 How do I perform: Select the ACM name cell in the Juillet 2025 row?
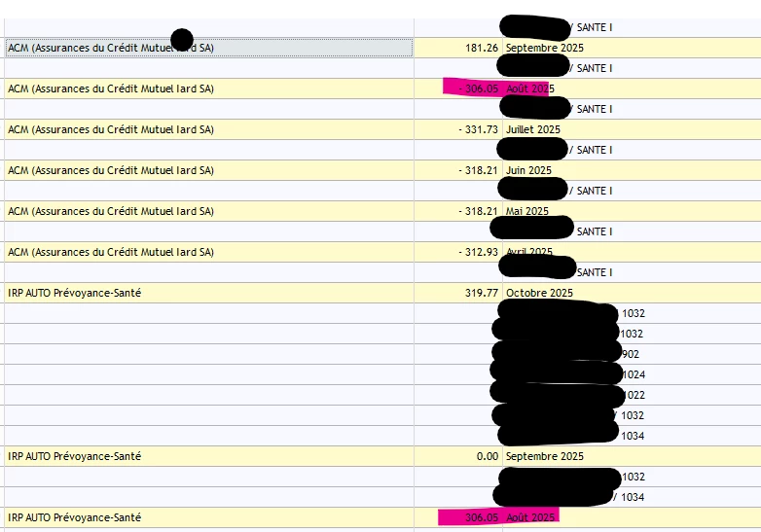[x=208, y=129]
